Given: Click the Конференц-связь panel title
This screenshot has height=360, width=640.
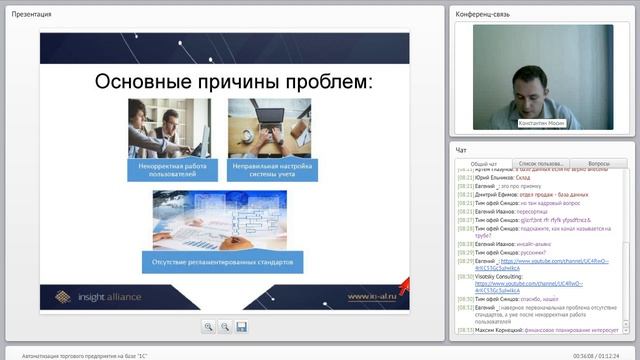Looking at the screenshot, I should pyautogui.click(x=482, y=14).
